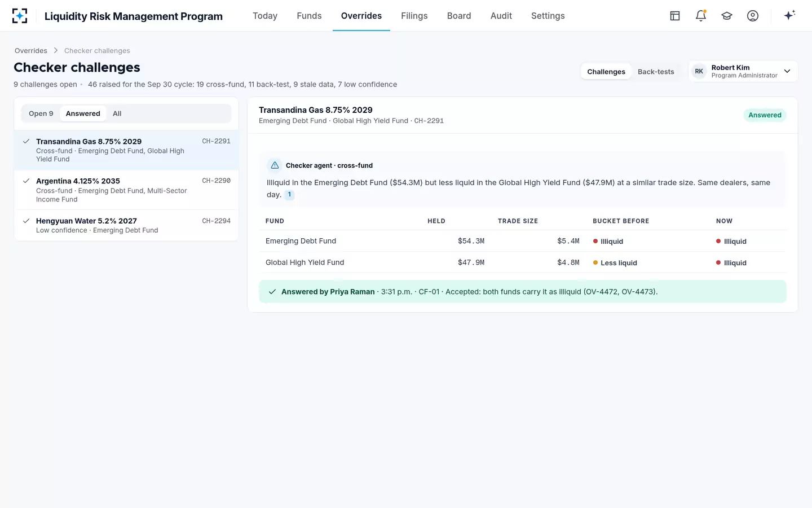Viewport: 812px width, 508px height.
Task: Click the app logo icon
Action: pos(20,16)
